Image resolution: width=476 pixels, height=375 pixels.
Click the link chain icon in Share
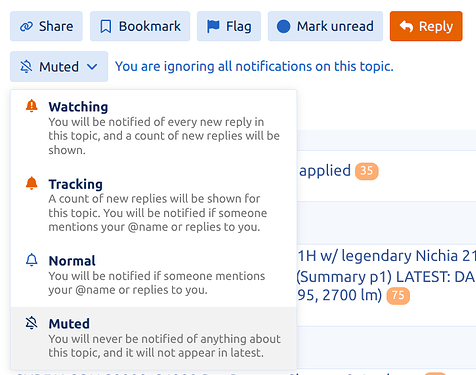26,26
